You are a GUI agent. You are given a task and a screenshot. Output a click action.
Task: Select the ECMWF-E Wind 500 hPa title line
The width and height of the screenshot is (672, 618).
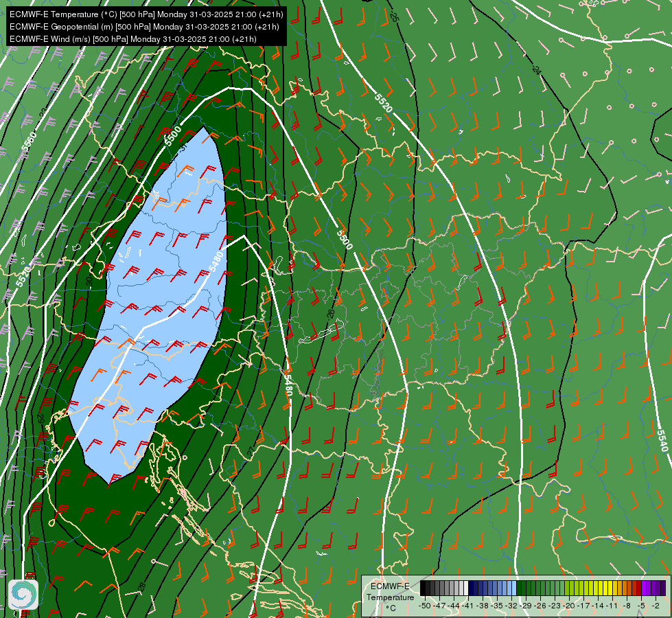point(133,39)
